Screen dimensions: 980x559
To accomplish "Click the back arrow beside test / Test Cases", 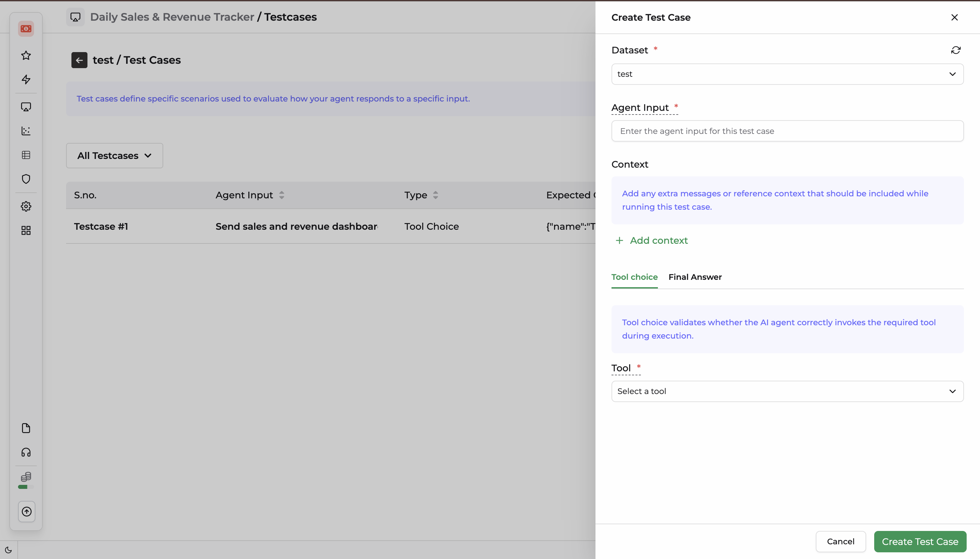I will coord(79,60).
